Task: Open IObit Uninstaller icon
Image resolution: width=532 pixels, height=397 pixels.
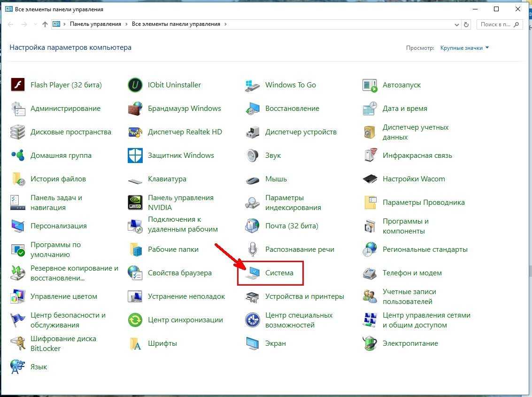Action: coord(135,85)
